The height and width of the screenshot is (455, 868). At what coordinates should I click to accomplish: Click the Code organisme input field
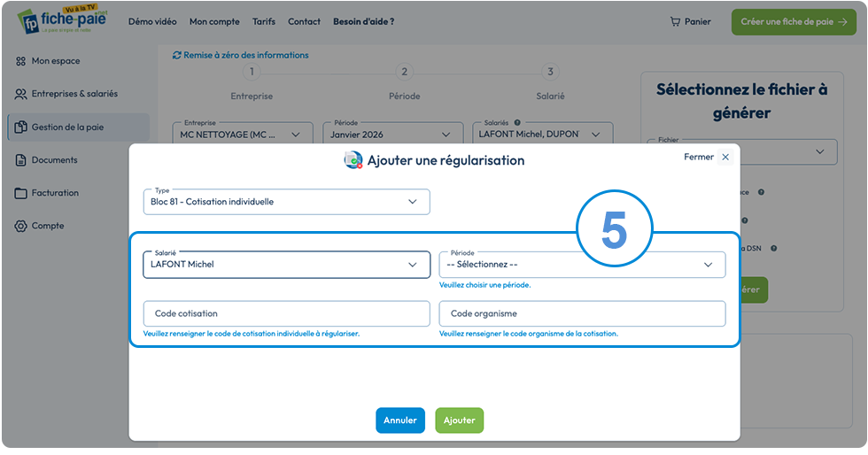pos(582,314)
